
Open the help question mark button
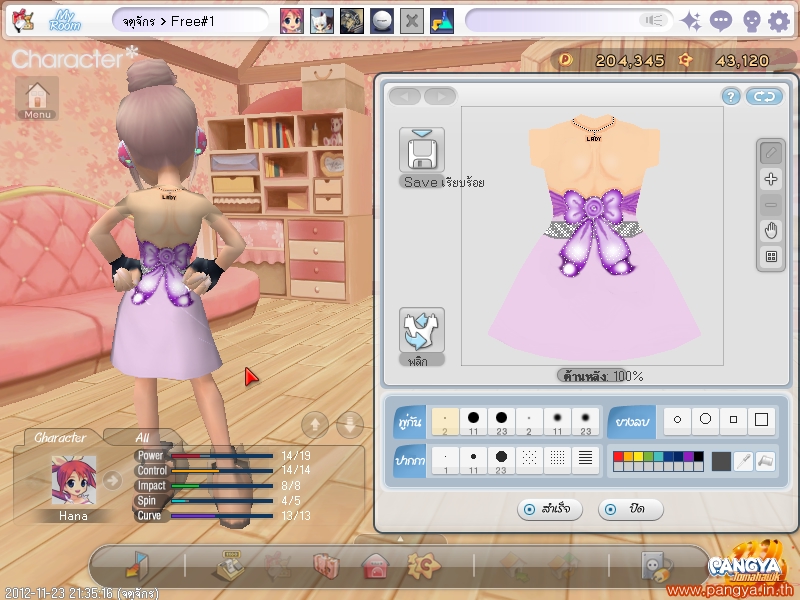(x=731, y=96)
